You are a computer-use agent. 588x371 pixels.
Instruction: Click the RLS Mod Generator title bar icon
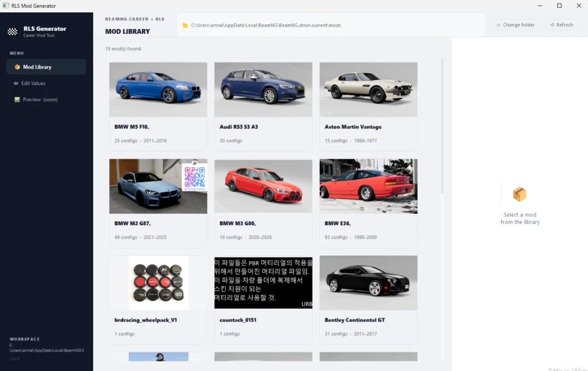click(6, 6)
